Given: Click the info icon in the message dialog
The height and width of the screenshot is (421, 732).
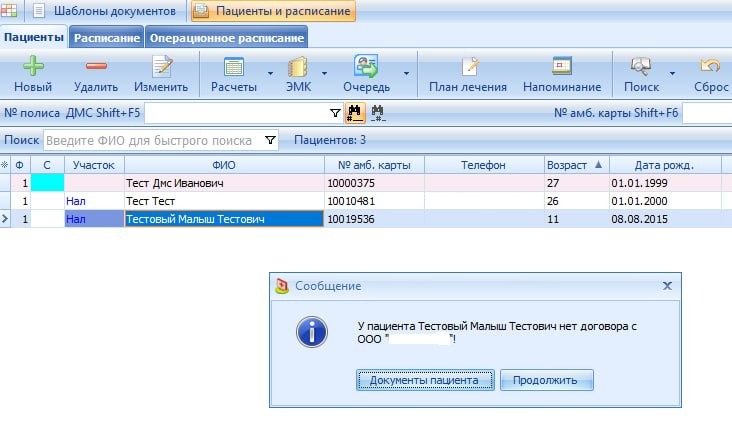Looking at the screenshot, I should click(x=312, y=332).
